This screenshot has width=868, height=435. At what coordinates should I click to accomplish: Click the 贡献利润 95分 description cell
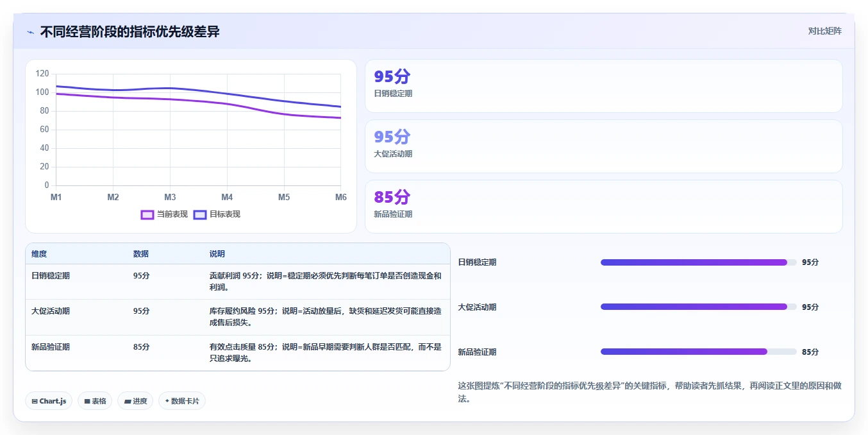[326, 282]
